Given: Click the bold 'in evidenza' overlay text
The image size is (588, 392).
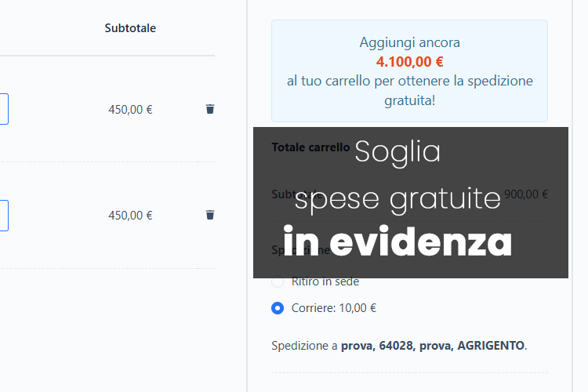Looking at the screenshot, I should point(397,243).
